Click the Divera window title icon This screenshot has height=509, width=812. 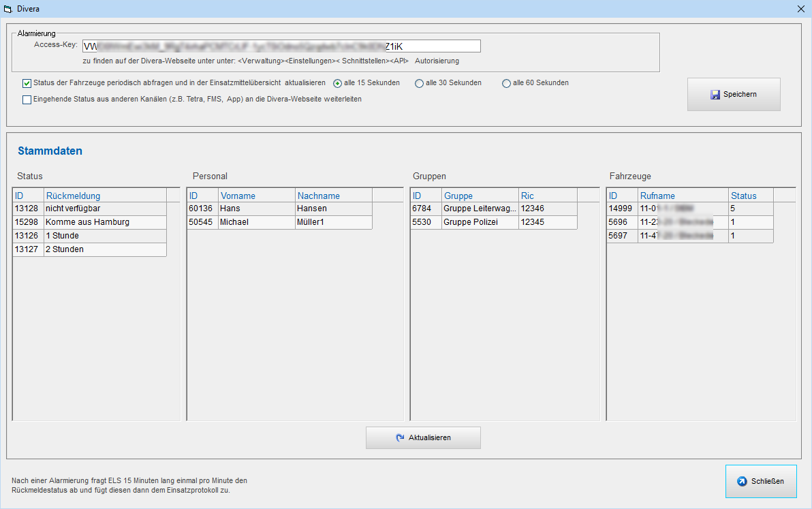(8, 9)
